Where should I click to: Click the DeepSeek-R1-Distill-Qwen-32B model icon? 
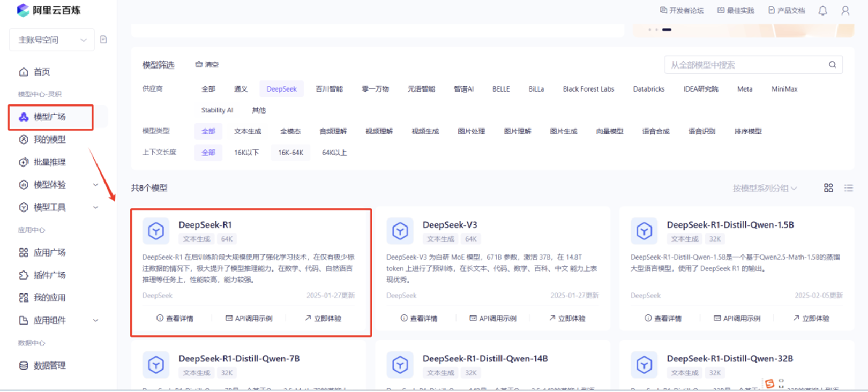point(644,365)
